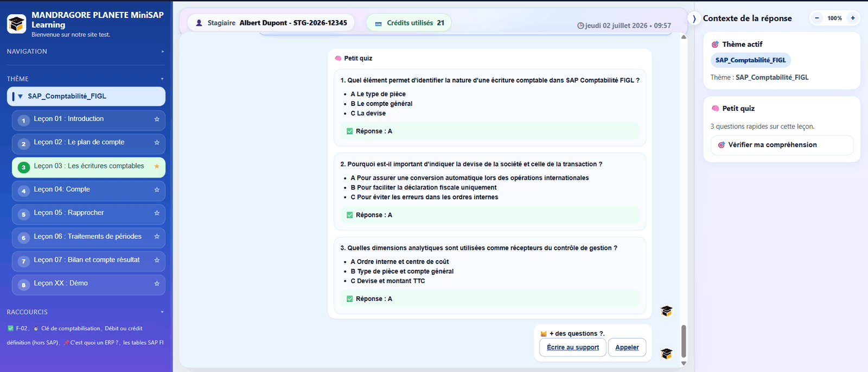Collapse the RACCOURCIS section arrow
Image resolution: width=868 pixels, height=372 pixels.
point(162,312)
